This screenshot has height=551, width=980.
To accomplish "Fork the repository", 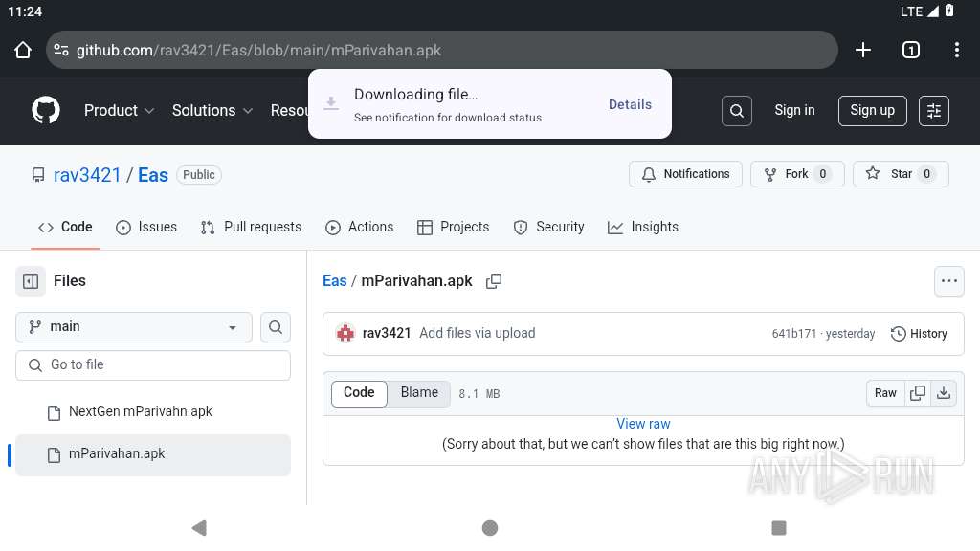I will (x=797, y=174).
